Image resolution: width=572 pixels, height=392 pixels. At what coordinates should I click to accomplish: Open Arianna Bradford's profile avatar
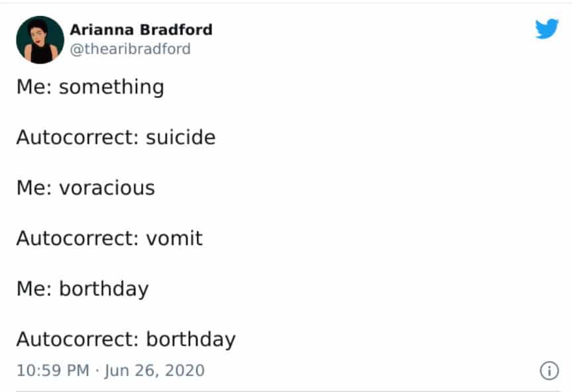[x=40, y=40]
